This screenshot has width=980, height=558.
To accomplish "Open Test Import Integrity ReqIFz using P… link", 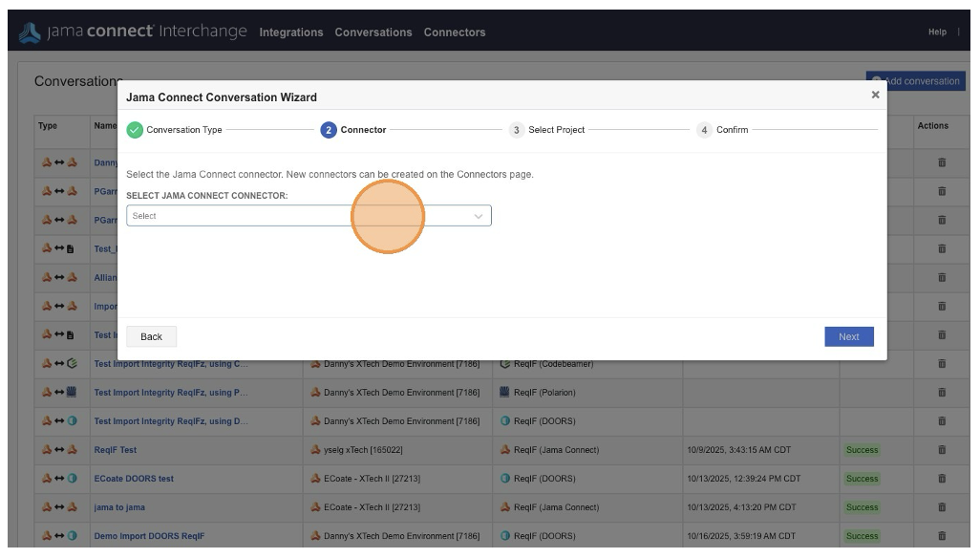I will pos(171,393).
